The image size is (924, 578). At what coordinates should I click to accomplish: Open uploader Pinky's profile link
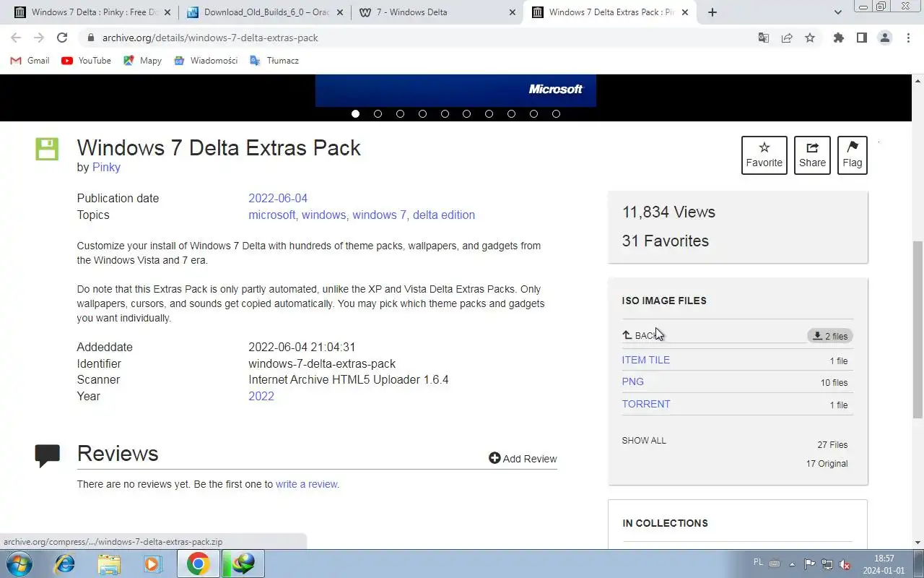(x=106, y=168)
